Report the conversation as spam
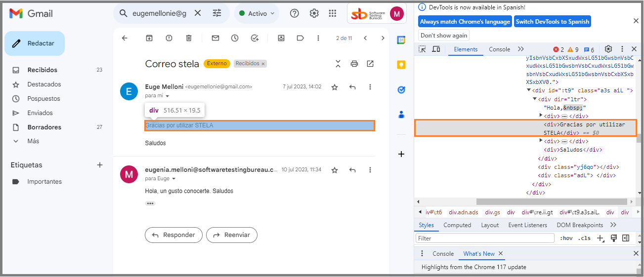The image size is (644, 277). pos(169,38)
